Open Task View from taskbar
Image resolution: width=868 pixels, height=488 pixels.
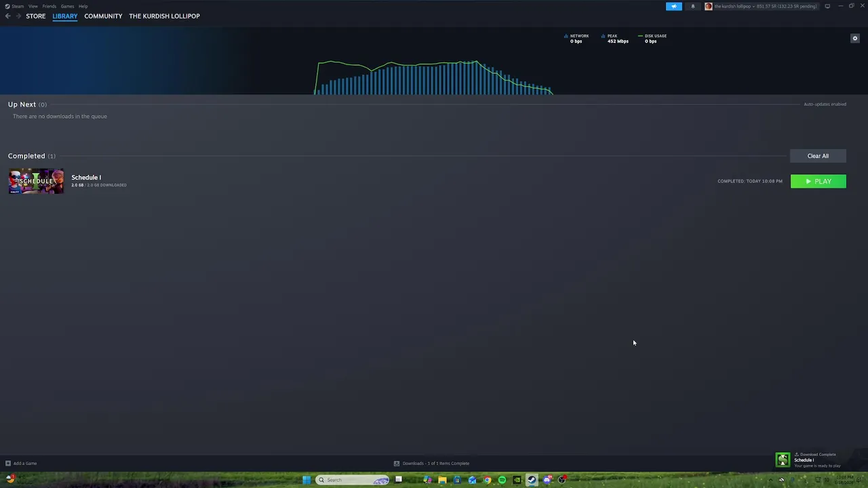(x=399, y=479)
